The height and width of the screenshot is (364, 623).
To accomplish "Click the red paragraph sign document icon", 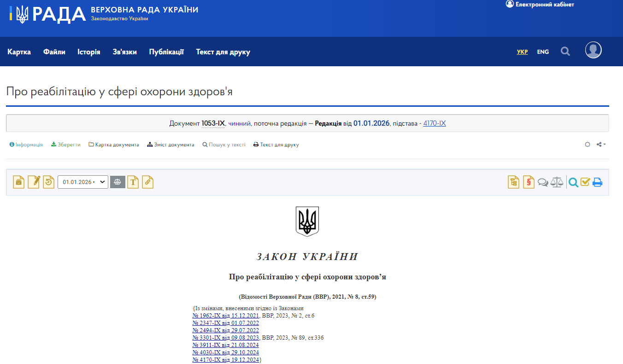I will click(x=529, y=182).
